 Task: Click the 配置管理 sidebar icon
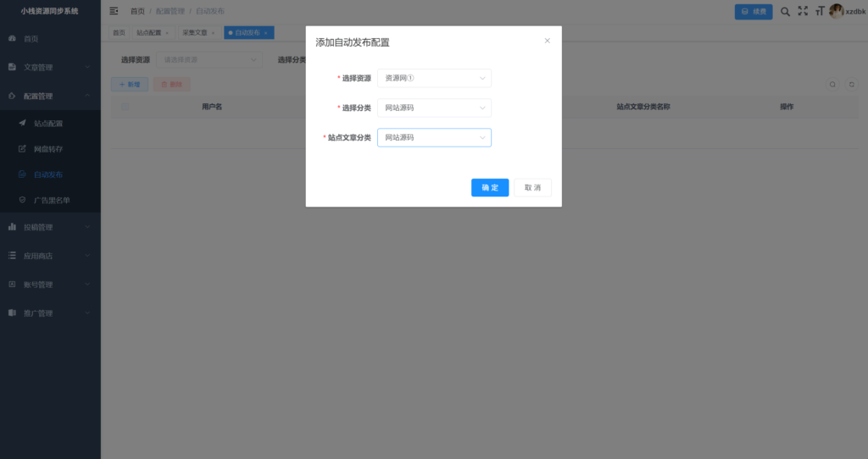point(12,96)
